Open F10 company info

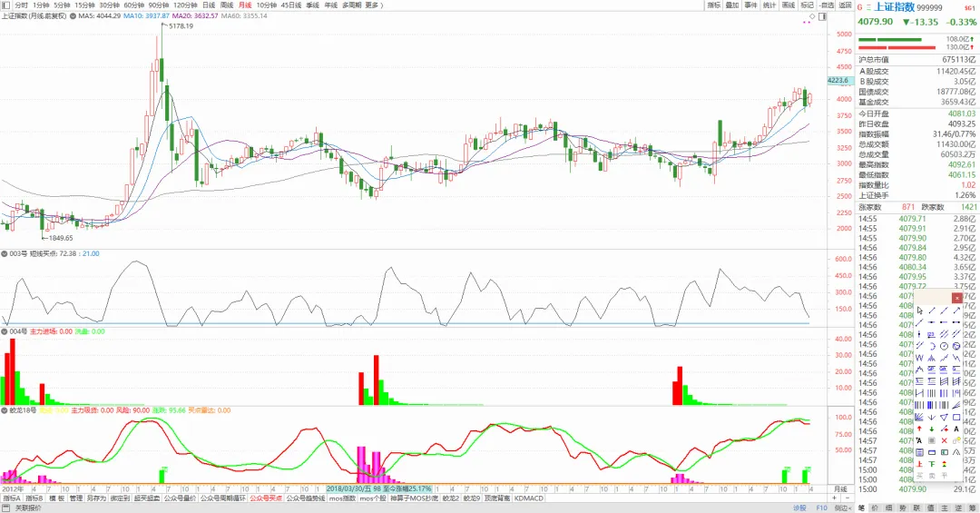click(x=822, y=508)
